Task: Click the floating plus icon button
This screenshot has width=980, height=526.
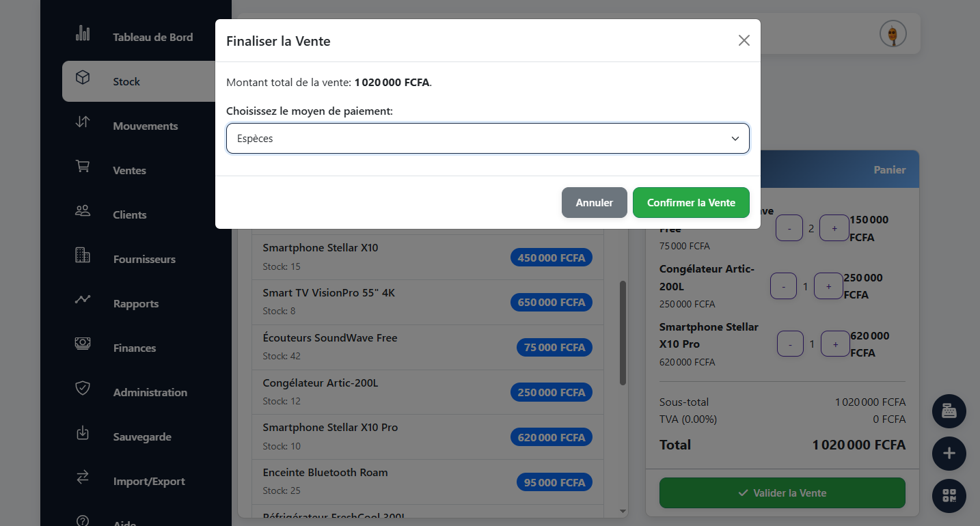Action: click(x=949, y=454)
